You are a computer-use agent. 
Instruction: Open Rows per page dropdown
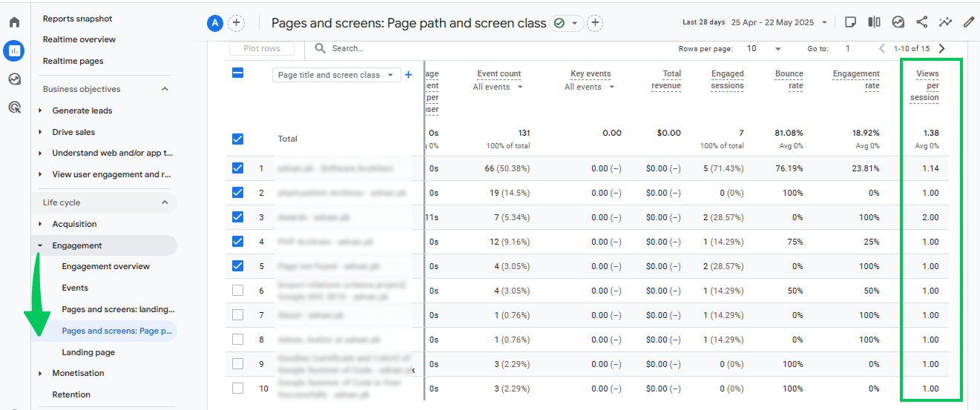(764, 48)
